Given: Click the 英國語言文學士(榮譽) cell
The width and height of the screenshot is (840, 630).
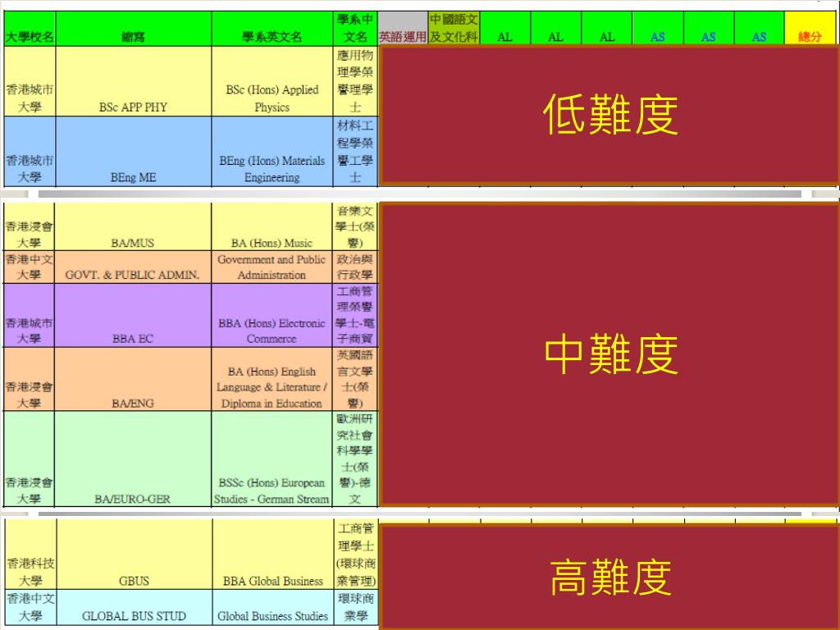Looking at the screenshot, I should (354, 379).
